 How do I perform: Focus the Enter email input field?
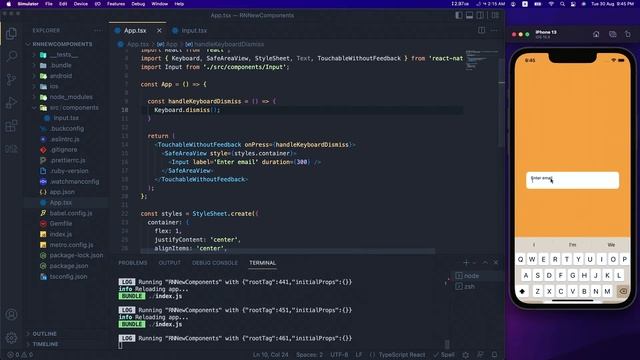(572, 180)
